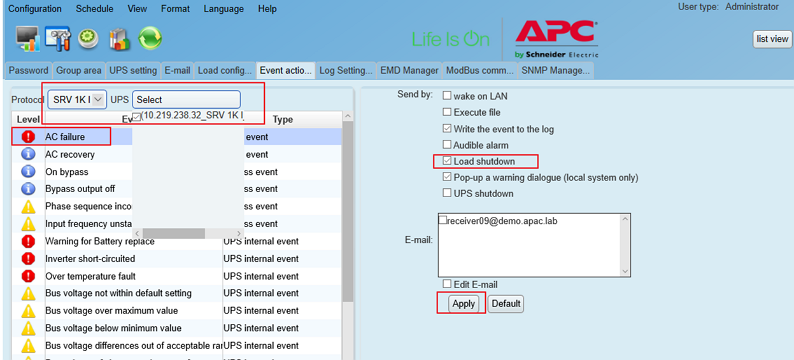Click the info icon beside AC recovery
This screenshot has height=360, width=794.
[29, 154]
